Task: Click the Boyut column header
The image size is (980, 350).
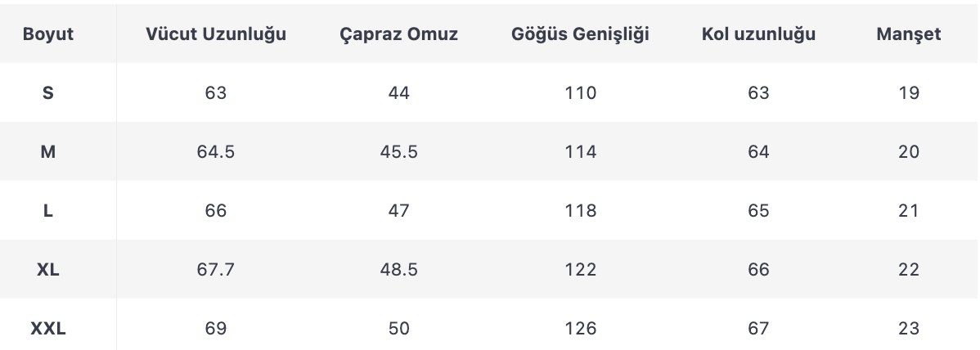Action: (x=47, y=34)
